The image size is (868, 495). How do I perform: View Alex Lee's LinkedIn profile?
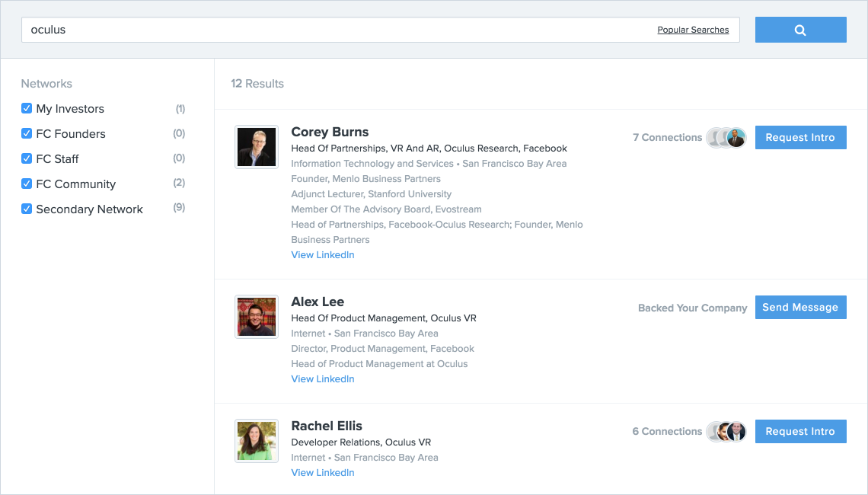(x=323, y=379)
